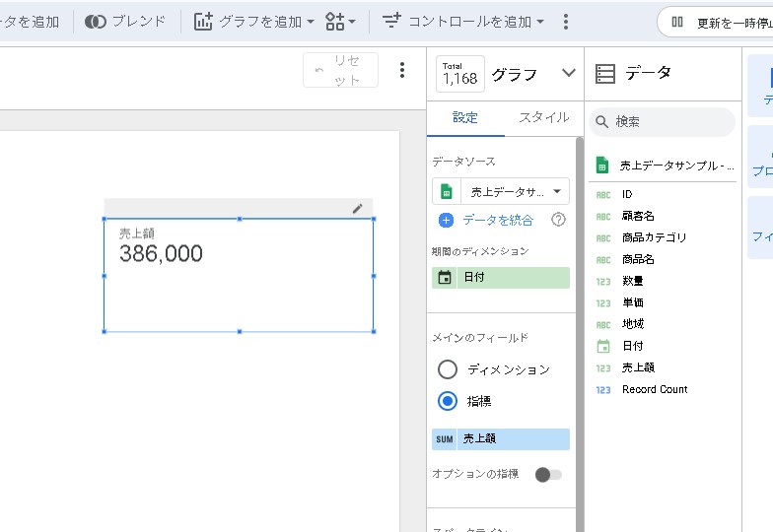773x532 pixels.
Task: Click the calendar icon in 日付 dimension
Action: coord(445,278)
